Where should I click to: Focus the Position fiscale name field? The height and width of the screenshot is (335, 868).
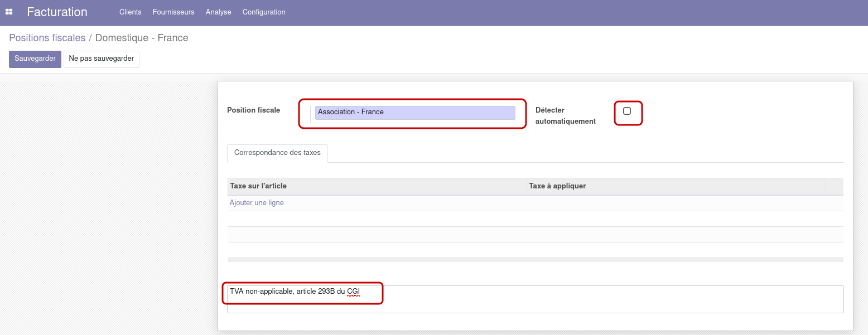(414, 113)
